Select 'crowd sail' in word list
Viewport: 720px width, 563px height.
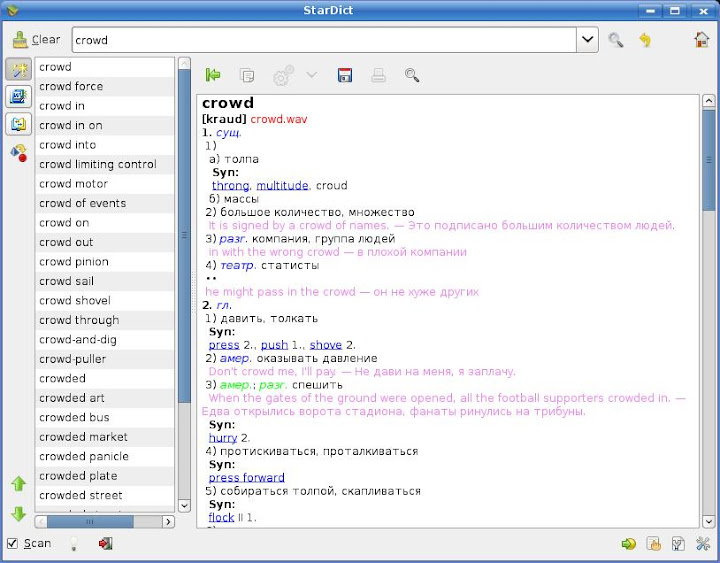[x=105, y=281]
